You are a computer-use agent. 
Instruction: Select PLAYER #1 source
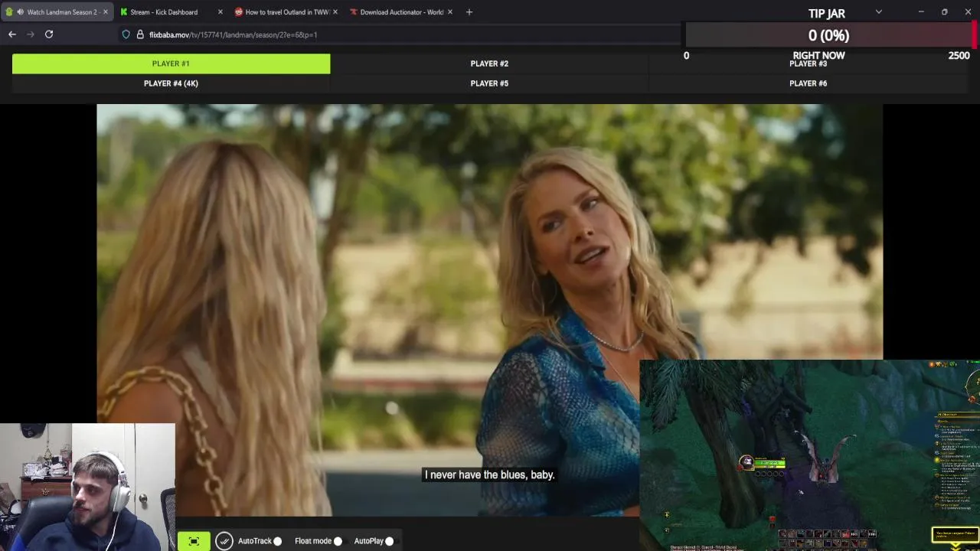tap(171, 64)
